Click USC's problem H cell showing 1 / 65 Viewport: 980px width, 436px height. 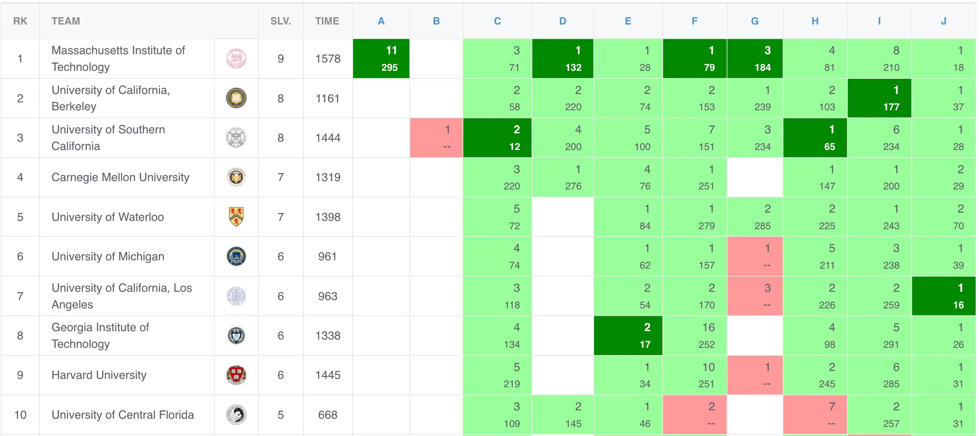click(815, 138)
